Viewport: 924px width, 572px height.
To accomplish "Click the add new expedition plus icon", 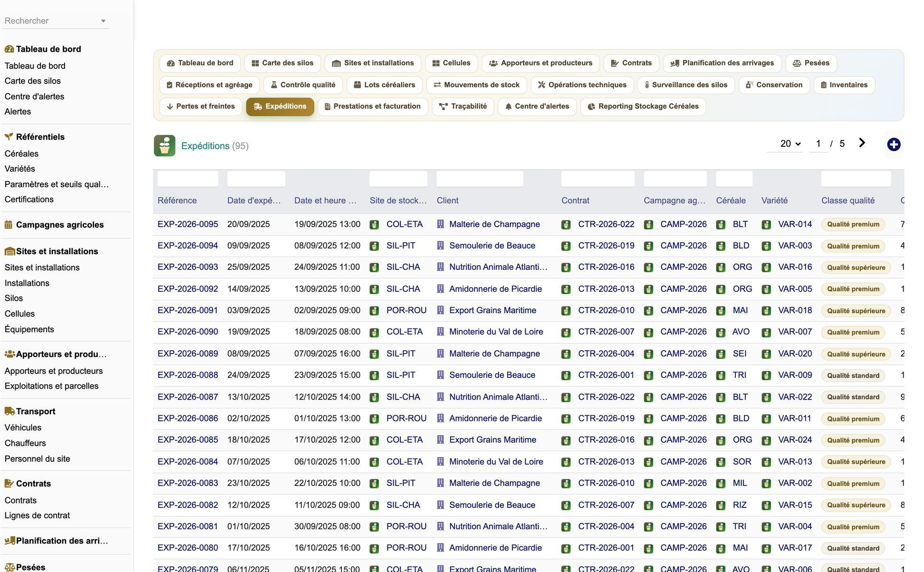I will point(894,144).
